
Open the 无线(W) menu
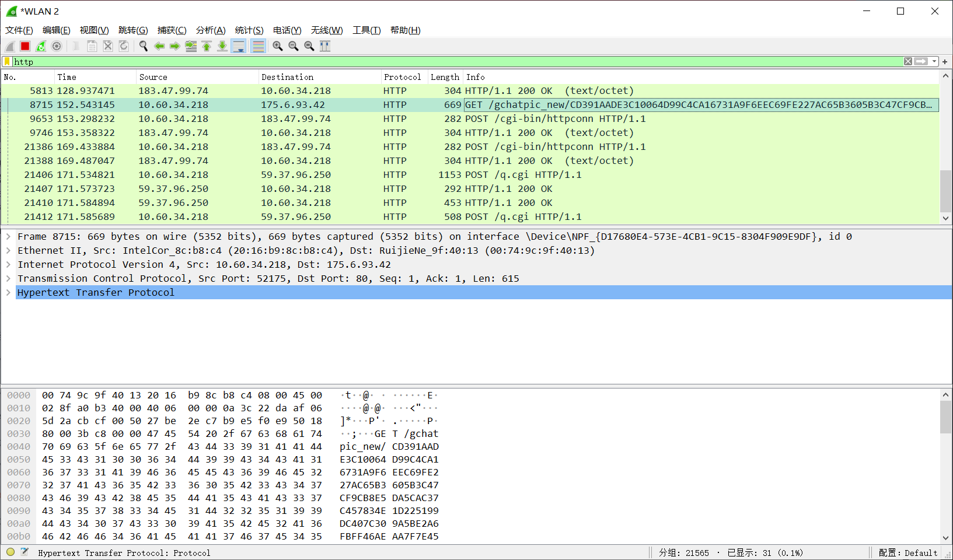pyautogui.click(x=327, y=30)
